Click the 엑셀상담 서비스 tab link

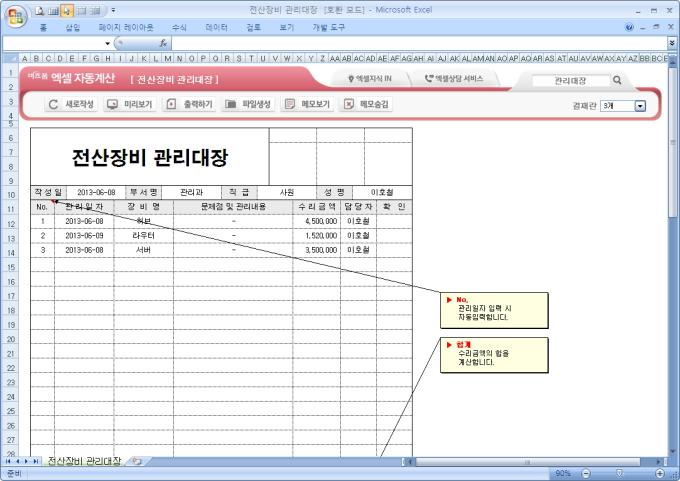[454, 79]
